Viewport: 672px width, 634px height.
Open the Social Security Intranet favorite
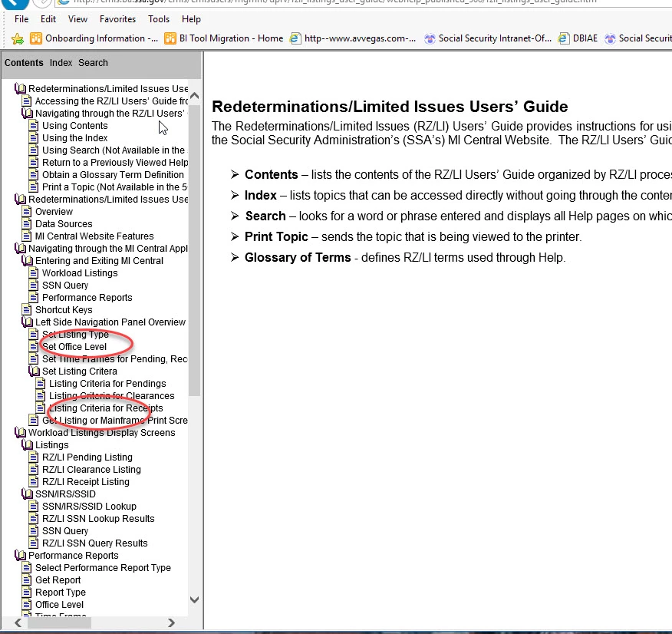click(488, 38)
